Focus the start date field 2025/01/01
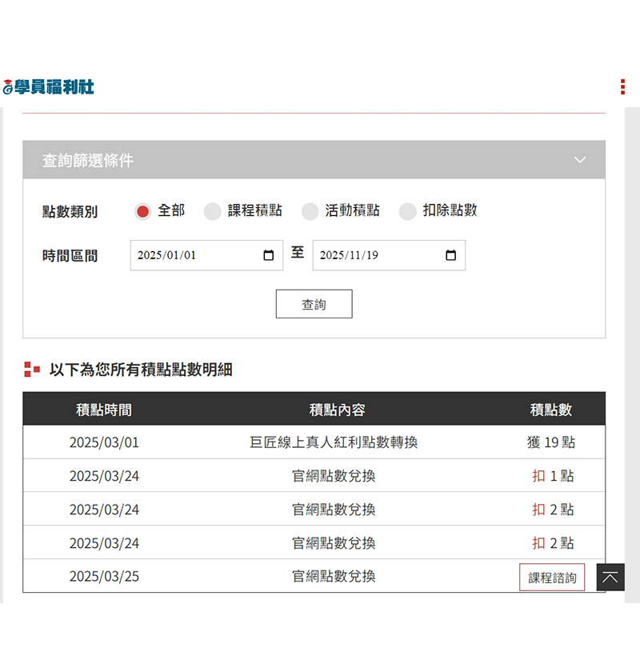Image resolution: width=640 pixels, height=672 pixels. 192,255
